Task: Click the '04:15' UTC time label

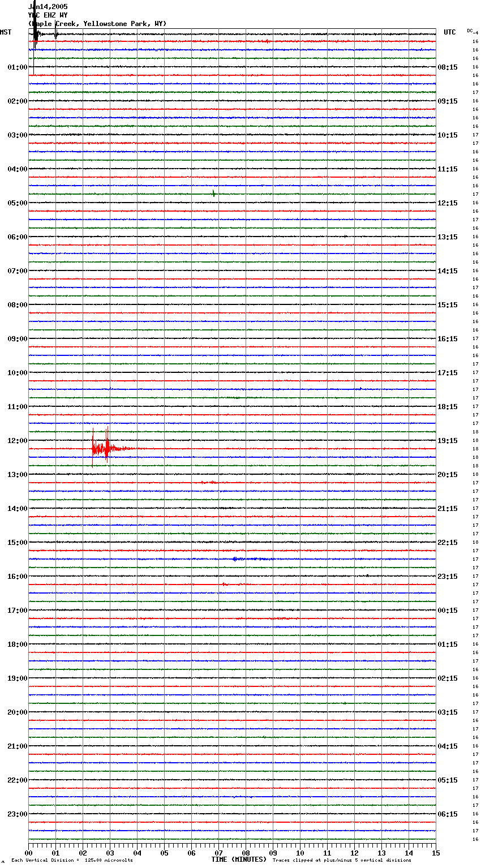Action: (448, 746)
